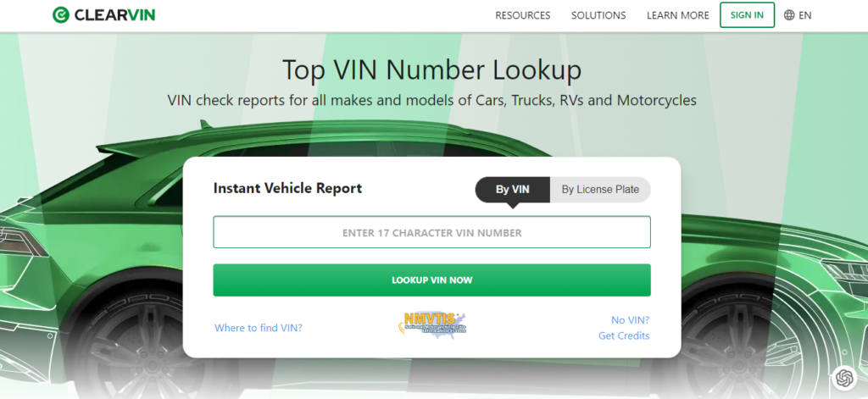Click the globe language icon
The image size is (868, 399).
(789, 15)
